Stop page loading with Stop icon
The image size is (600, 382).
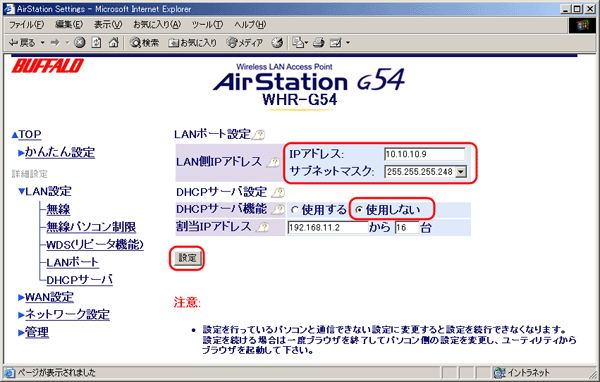[x=80, y=42]
